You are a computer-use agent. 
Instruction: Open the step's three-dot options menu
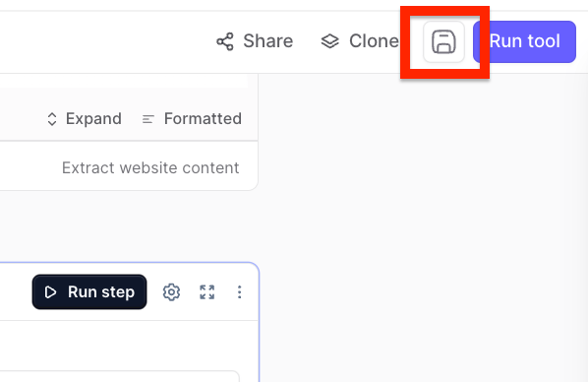coord(239,291)
